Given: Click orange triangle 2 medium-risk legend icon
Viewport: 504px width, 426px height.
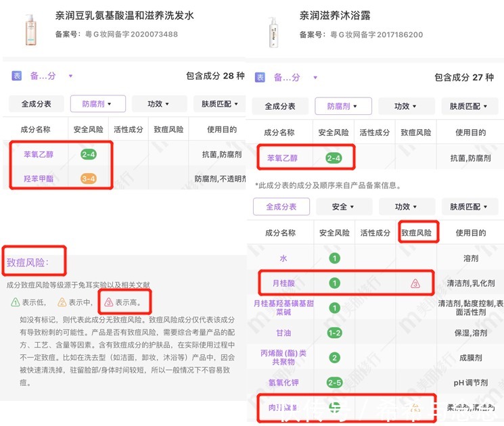Looking at the screenshot, I should (62, 302).
